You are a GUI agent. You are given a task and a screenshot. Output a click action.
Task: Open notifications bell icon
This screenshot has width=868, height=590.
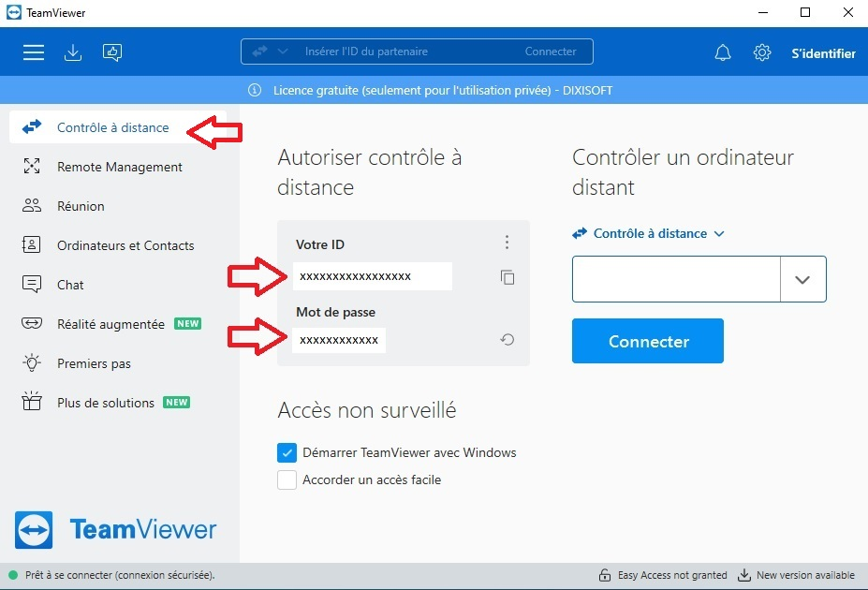[x=723, y=52]
